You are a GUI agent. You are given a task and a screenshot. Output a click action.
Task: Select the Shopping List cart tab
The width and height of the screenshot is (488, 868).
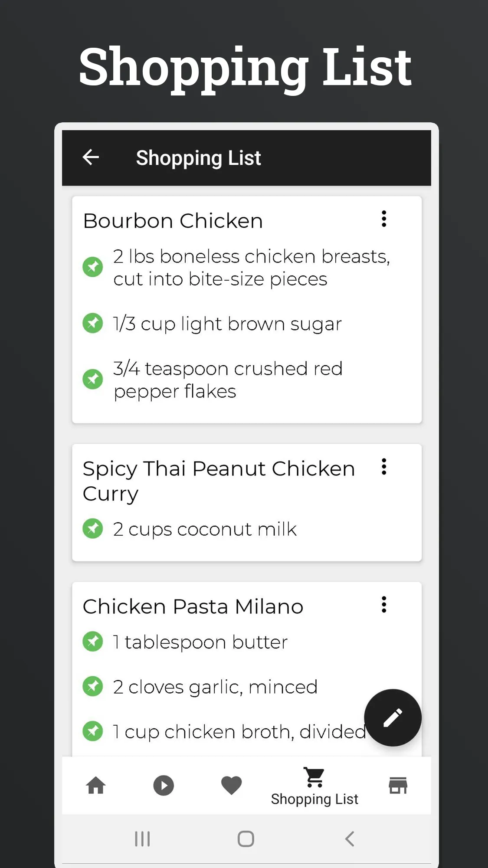pos(314,786)
